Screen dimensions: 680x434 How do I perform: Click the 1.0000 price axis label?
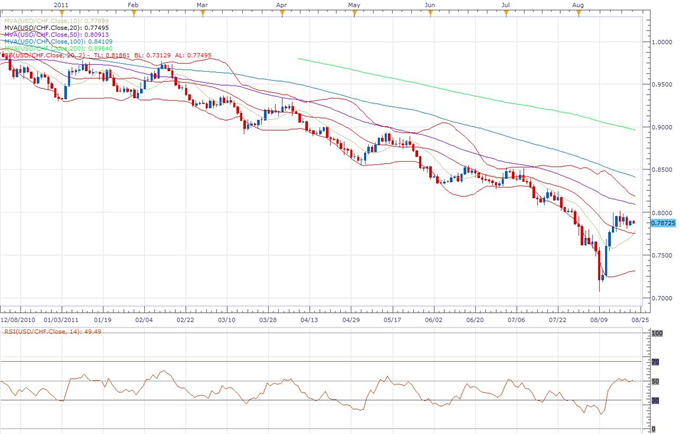pyautogui.click(x=663, y=42)
